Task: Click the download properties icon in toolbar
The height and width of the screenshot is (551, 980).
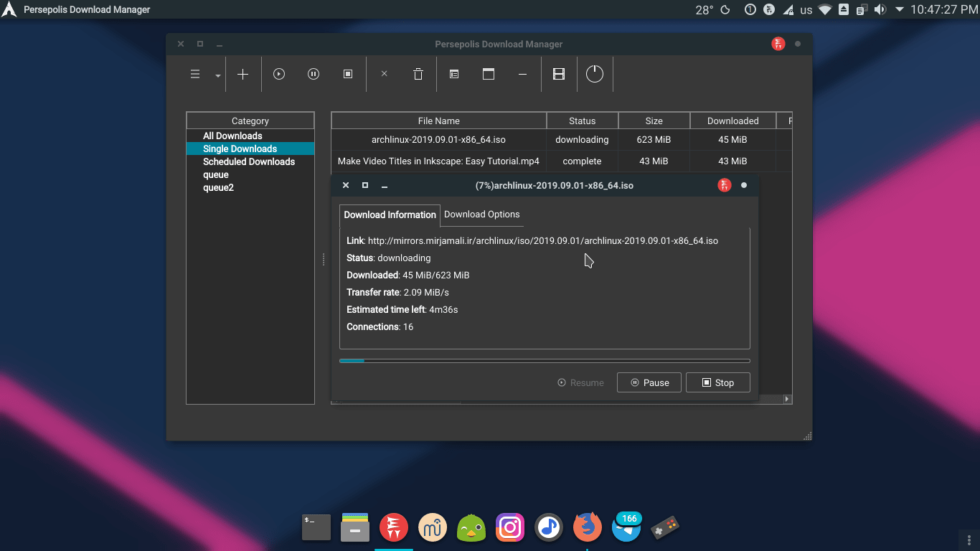Action: [454, 74]
